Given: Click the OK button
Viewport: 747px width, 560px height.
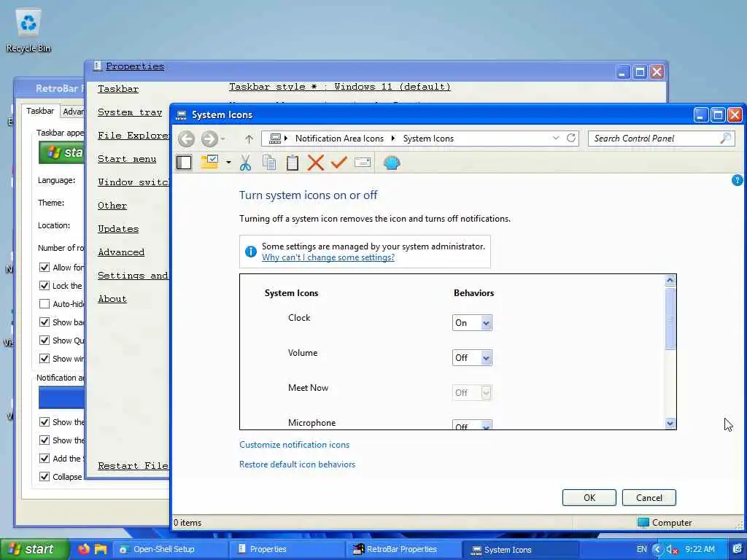Looking at the screenshot, I should [589, 497].
